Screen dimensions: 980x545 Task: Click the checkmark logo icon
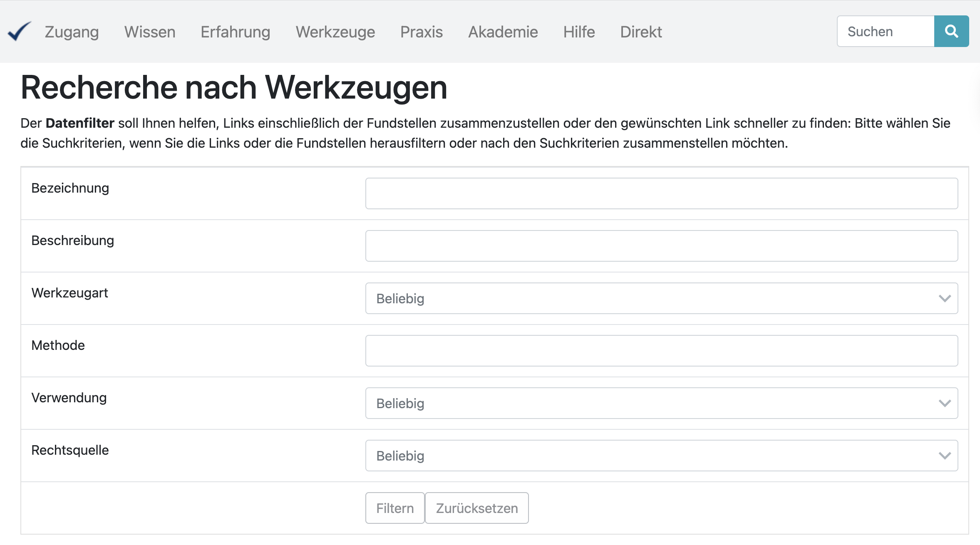tap(19, 32)
